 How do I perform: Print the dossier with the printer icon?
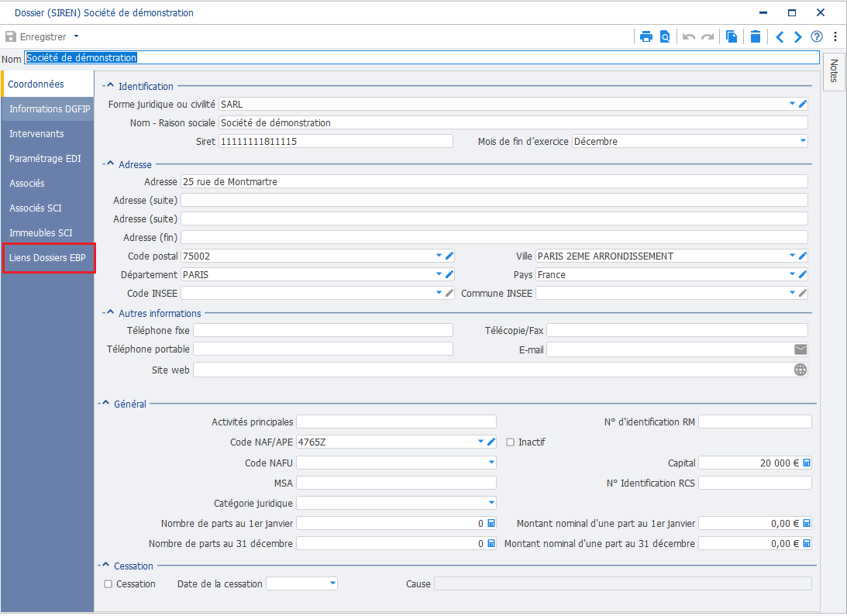(646, 36)
